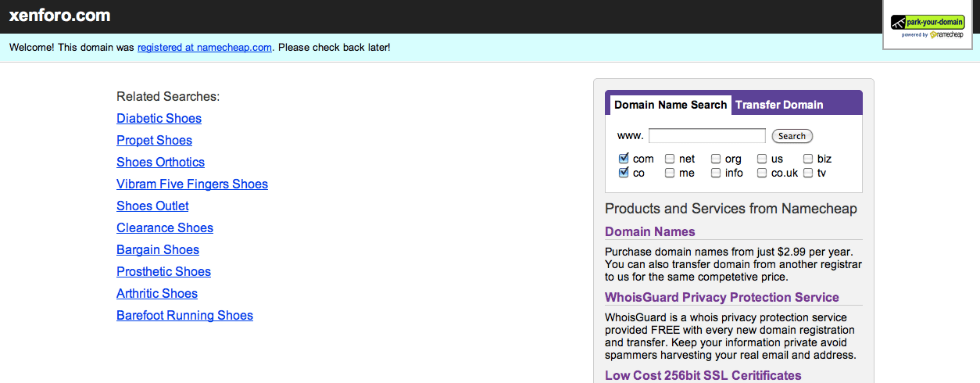Uncheck the com checkbox
This screenshot has width=980, height=383.
click(623, 159)
